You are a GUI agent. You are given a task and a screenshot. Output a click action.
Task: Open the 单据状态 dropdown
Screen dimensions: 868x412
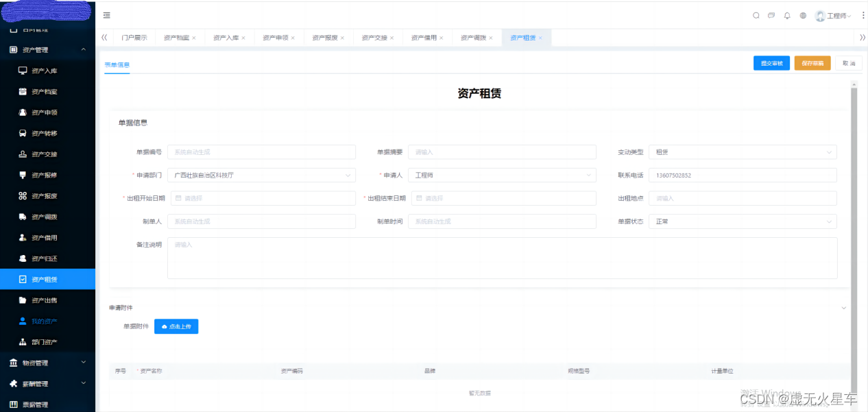point(743,221)
